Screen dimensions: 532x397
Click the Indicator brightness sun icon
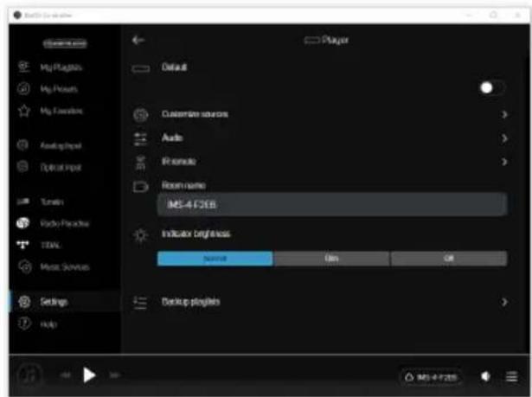[140, 234]
